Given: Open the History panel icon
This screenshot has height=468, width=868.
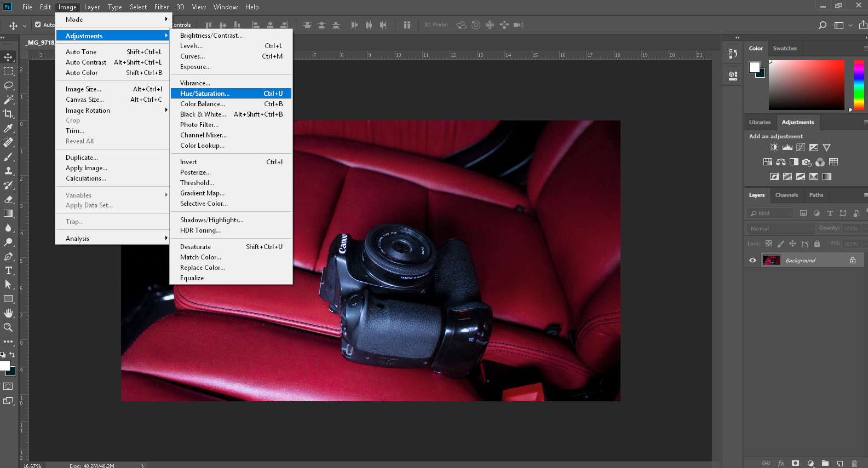Looking at the screenshot, I should click(733, 54).
